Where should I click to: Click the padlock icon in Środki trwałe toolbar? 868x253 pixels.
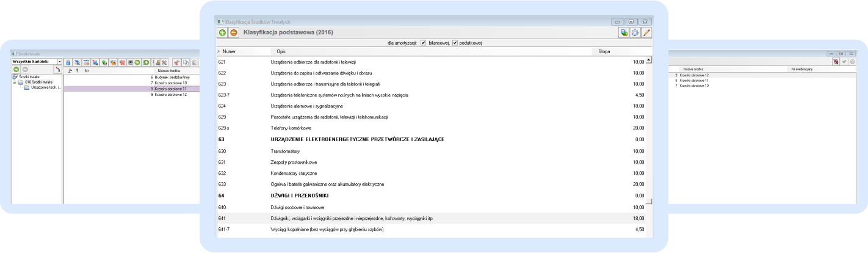tap(68, 62)
